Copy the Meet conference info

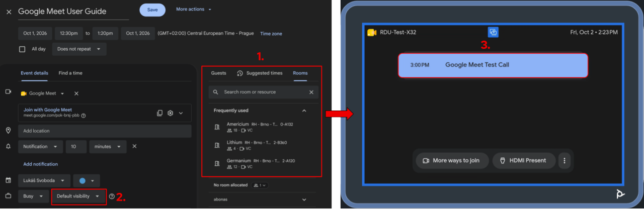point(159,113)
